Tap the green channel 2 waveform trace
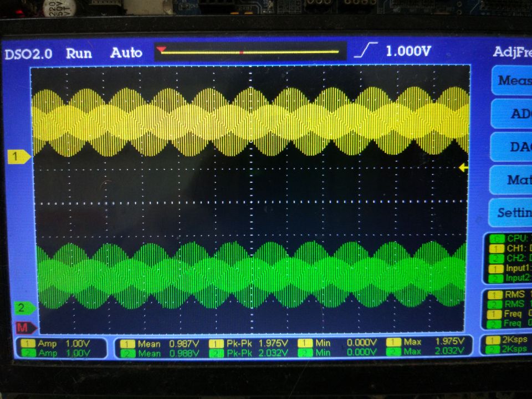The image size is (532, 399). (x=251, y=275)
